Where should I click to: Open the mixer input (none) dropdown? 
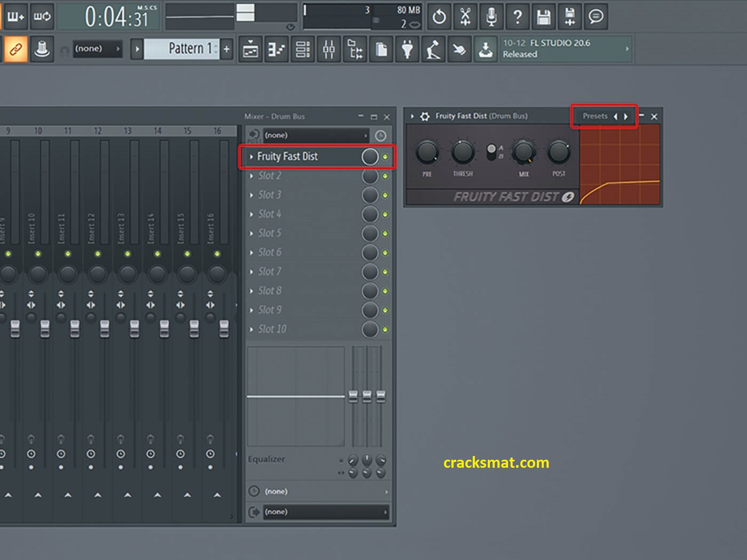[x=316, y=135]
